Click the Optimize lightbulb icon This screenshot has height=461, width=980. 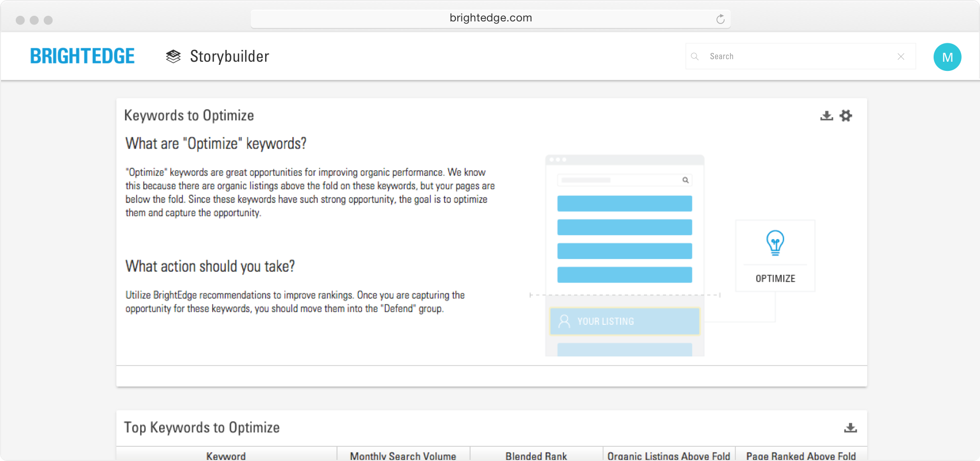pyautogui.click(x=775, y=243)
